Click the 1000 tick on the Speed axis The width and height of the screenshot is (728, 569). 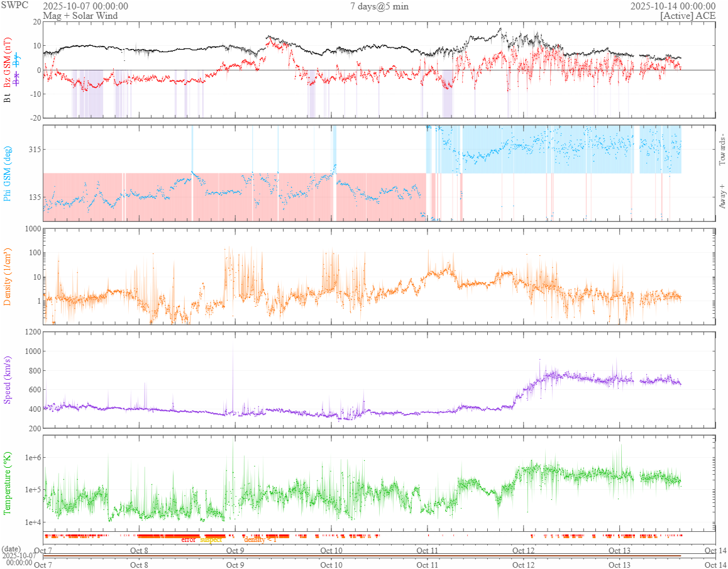point(33,351)
